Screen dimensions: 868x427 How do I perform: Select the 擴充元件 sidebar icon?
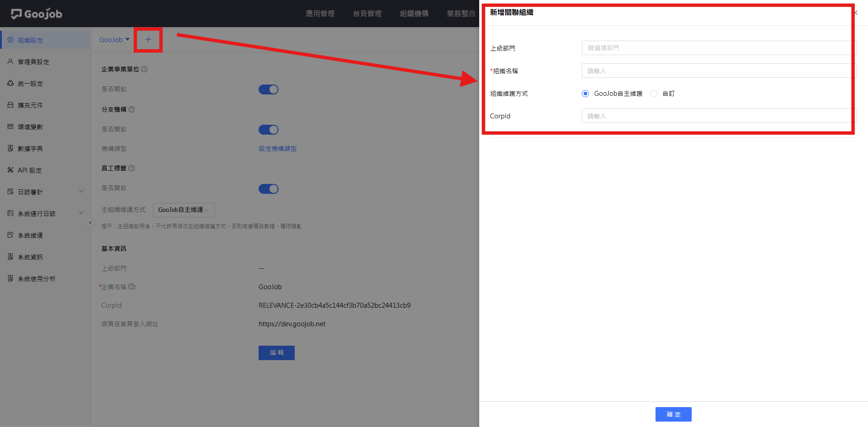[x=10, y=105]
